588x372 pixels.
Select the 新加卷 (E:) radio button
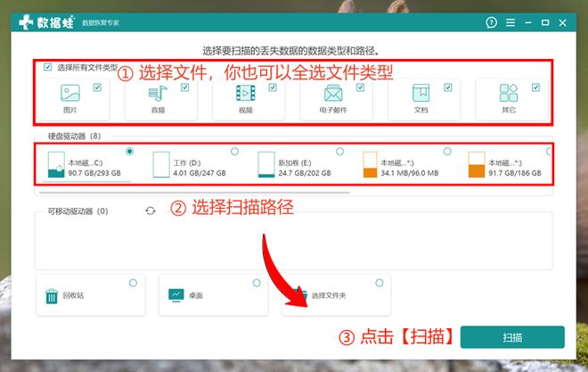tap(339, 152)
